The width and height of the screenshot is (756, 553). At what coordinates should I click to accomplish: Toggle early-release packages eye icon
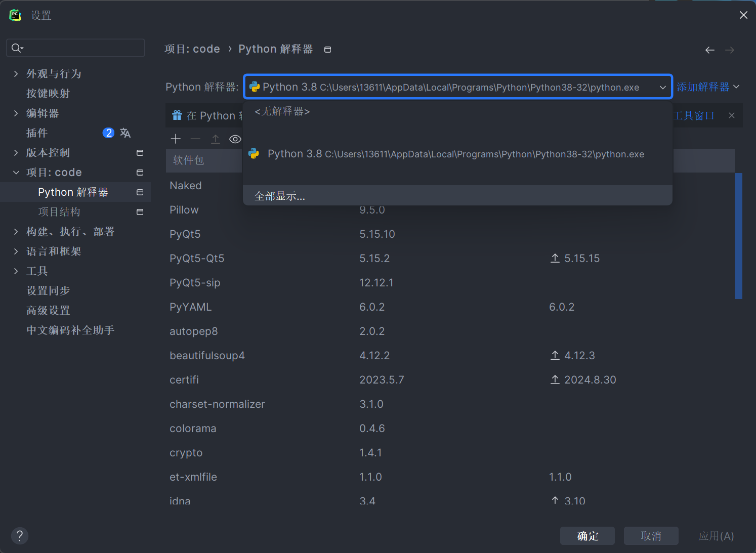[x=235, y=139]
